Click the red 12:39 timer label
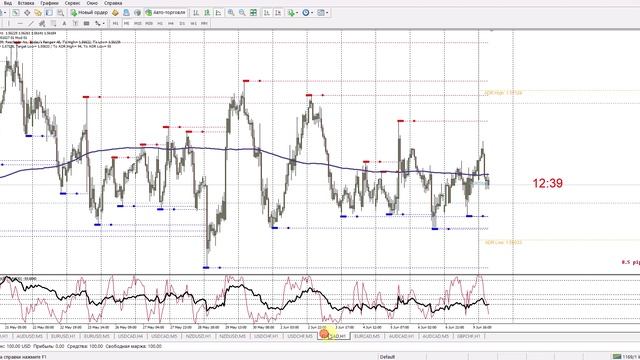The height and width of the screenshot is (360, 640). click(x=548, y=183)
